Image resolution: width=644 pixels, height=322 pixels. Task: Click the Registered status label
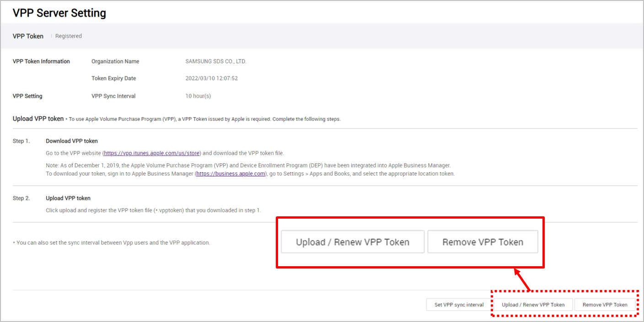coord(69,36)
